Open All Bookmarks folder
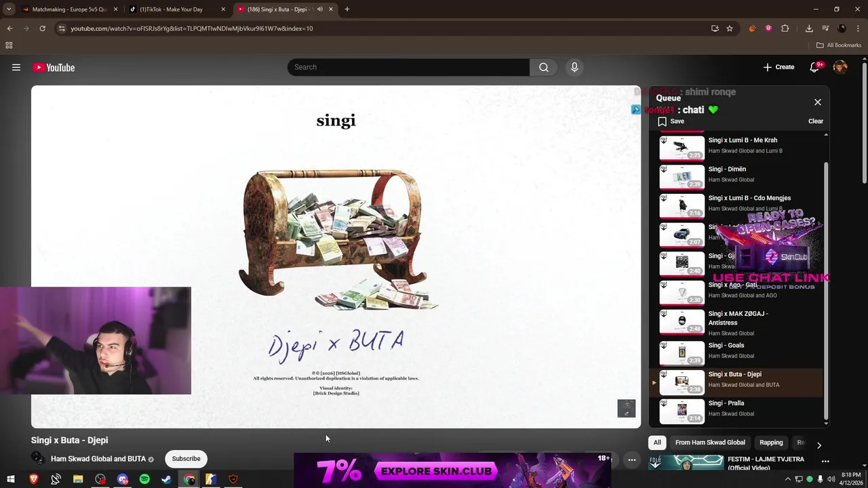 tap(839, 45)
